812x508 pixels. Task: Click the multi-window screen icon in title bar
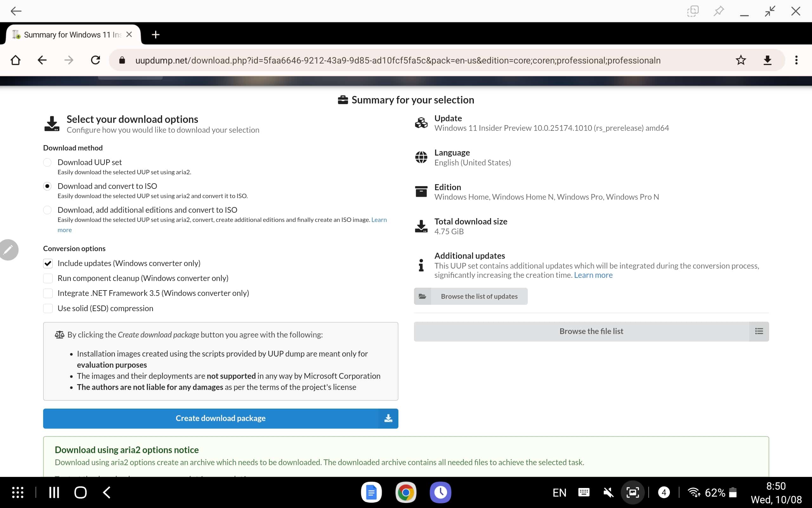[692, 11]
